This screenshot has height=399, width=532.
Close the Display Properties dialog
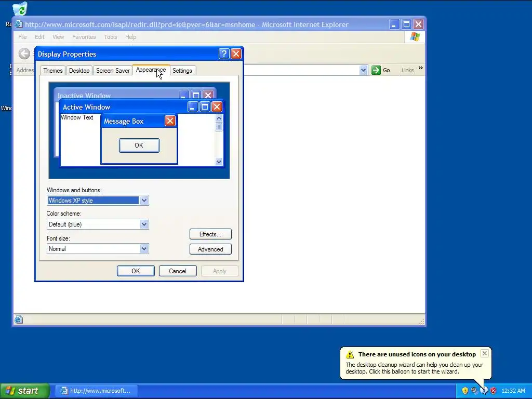pyautogui.click(x=236, y=54)
